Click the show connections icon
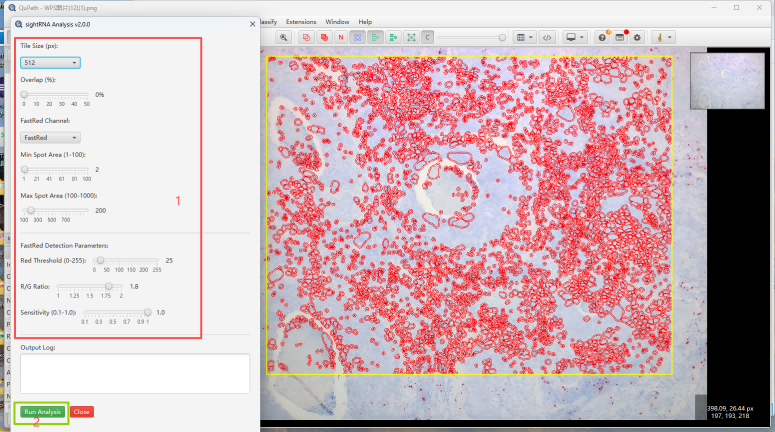The height and width of the screenshot is (432, 775). pos(410,37)
